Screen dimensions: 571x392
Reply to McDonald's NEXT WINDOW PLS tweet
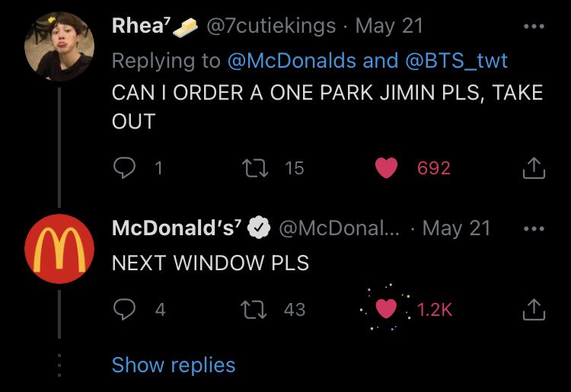coord(124,309)
